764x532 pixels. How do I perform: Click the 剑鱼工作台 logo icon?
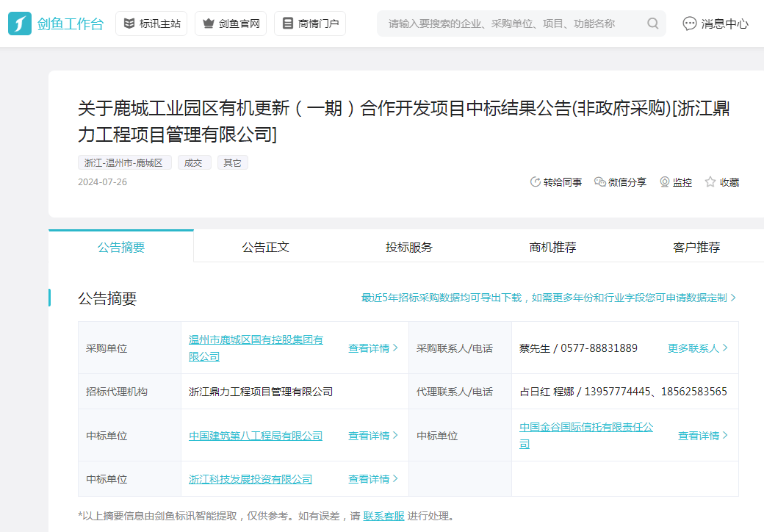pos(20,24)
